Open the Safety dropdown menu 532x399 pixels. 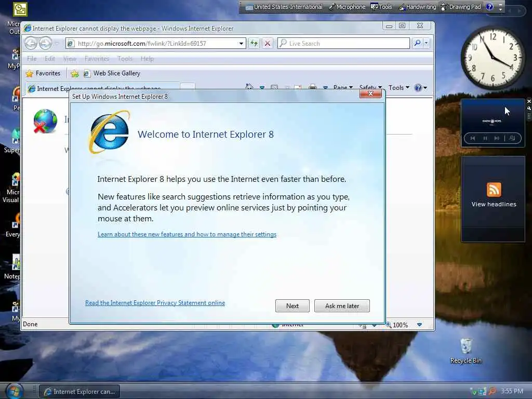click(x=370, y=87)
